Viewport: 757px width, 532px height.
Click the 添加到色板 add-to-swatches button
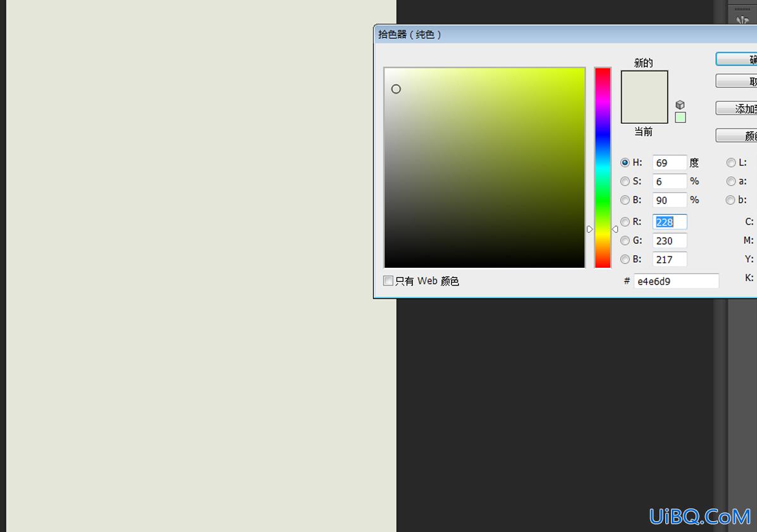[x=736, y=109]
